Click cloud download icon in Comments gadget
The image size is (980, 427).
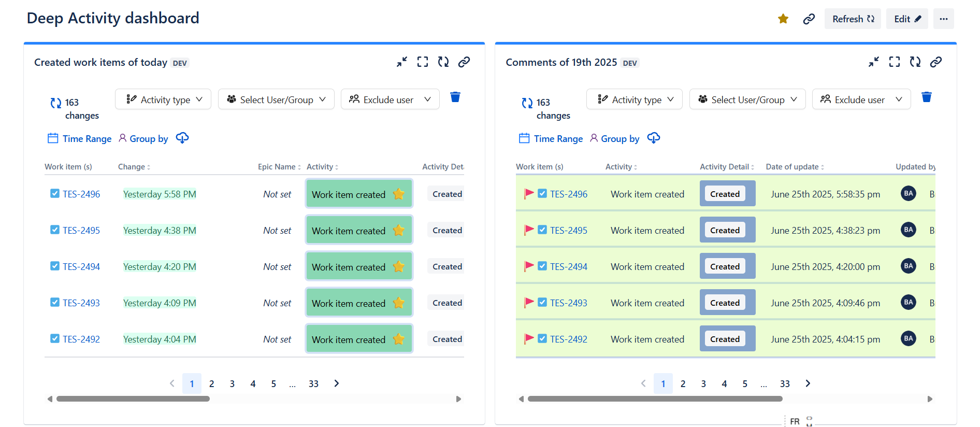click(x=654, y=138)
